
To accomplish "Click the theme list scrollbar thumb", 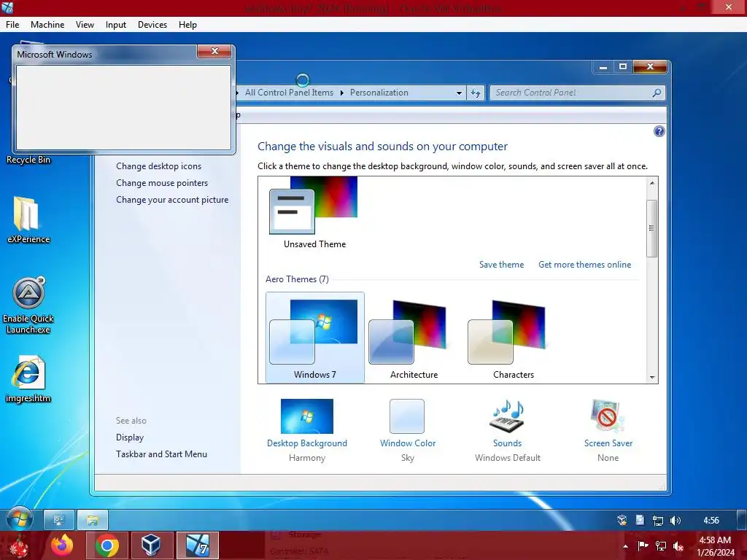I will pyautogui.click(x=651, y=228).
